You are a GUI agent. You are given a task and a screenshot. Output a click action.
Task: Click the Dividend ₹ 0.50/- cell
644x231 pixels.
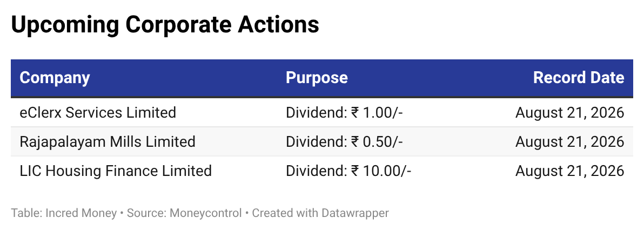344,141
